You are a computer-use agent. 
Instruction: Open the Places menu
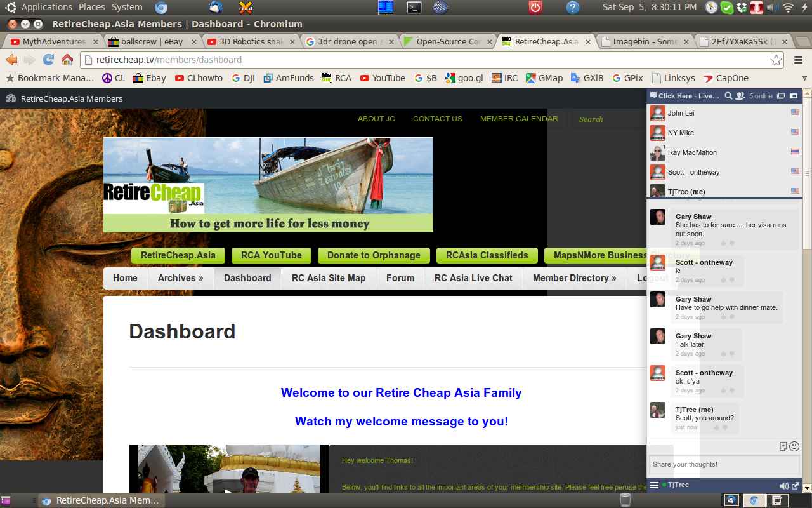coord(92,7)
